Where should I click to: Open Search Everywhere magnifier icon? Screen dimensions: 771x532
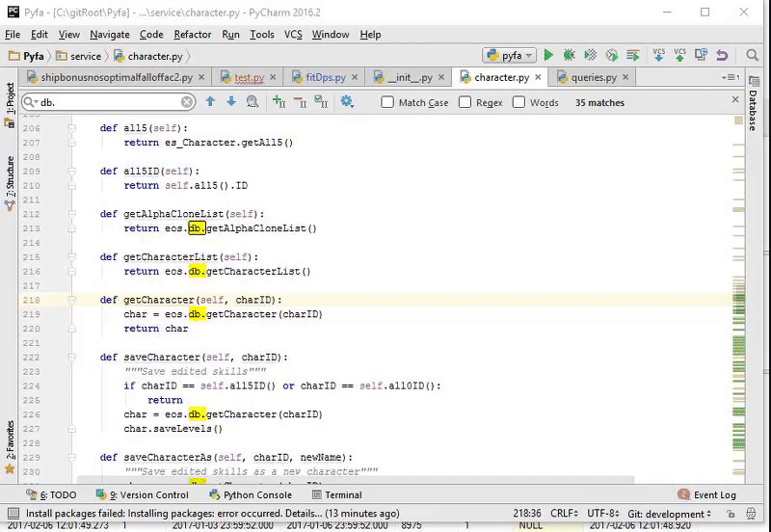[x=752, y=55]
